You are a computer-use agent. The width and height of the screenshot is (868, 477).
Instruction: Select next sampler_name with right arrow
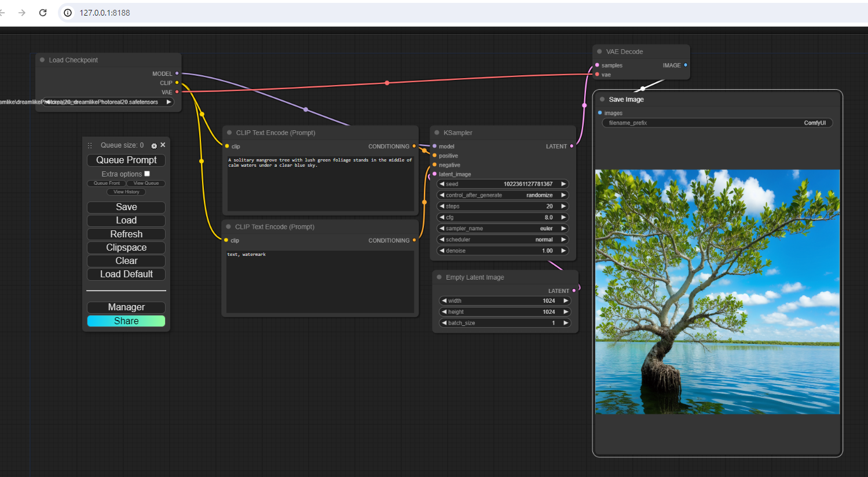[563, 229]
